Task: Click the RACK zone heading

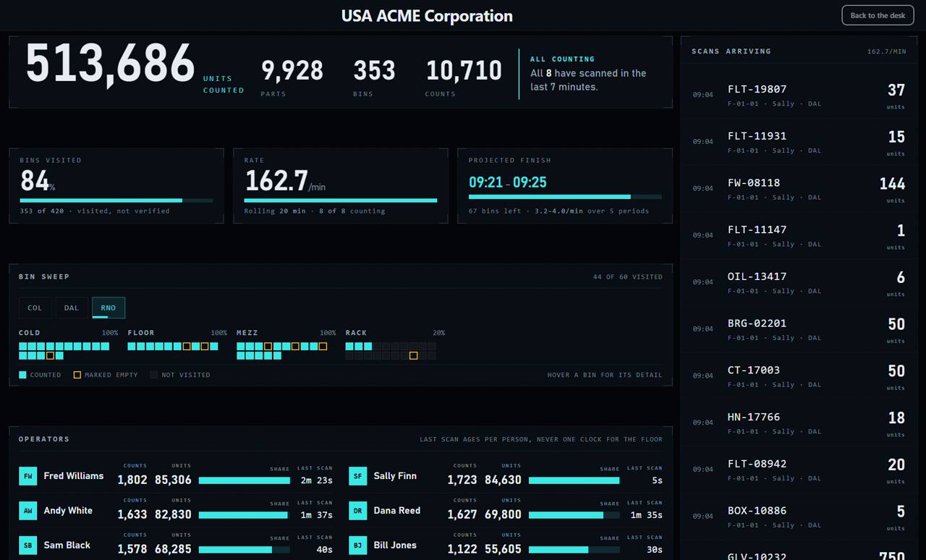Action: click(357, 333)
